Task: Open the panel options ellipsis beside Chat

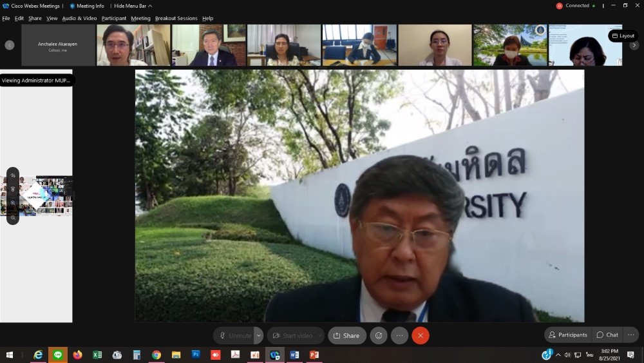Action: [631, 335]
